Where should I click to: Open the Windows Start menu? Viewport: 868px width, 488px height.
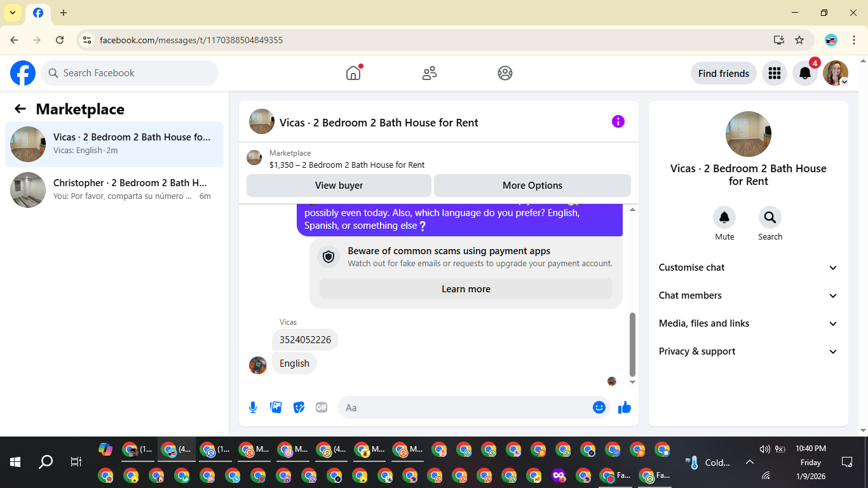tap(15, 462)
